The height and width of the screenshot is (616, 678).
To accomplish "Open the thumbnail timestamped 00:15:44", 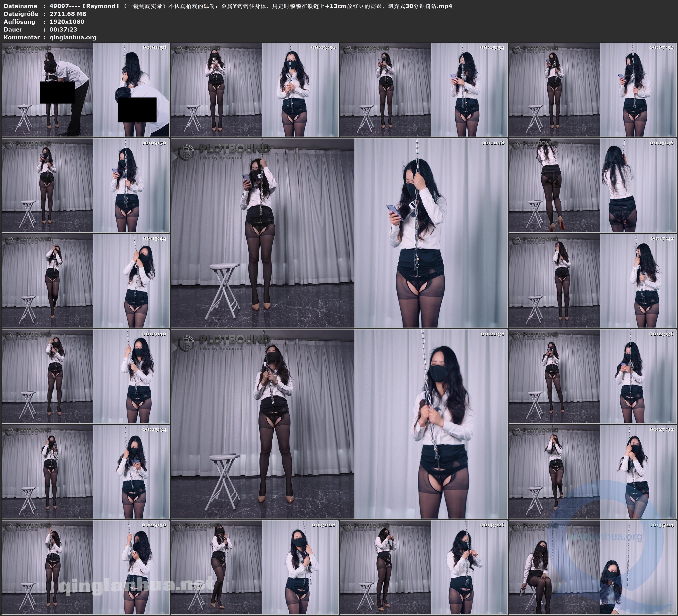I will tap(85, 281).
